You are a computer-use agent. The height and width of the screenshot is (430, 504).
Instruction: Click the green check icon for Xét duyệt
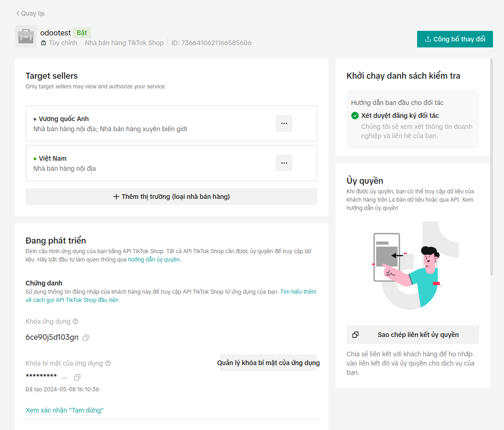[355, 116]
